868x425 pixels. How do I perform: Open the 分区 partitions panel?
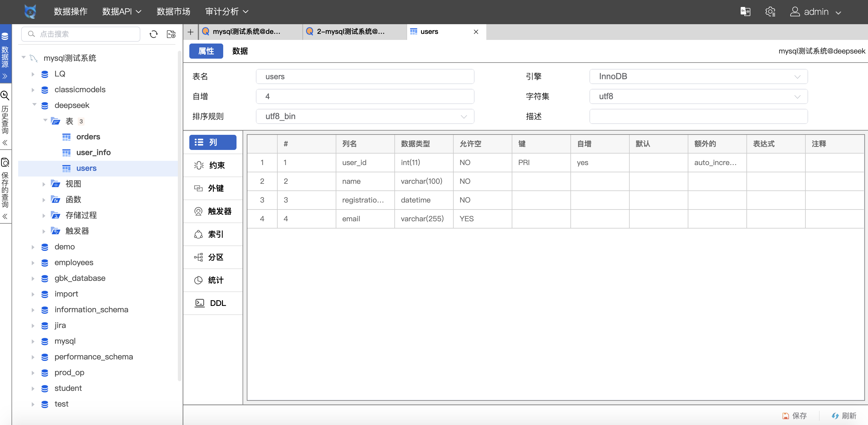click(x=213, y=257)
